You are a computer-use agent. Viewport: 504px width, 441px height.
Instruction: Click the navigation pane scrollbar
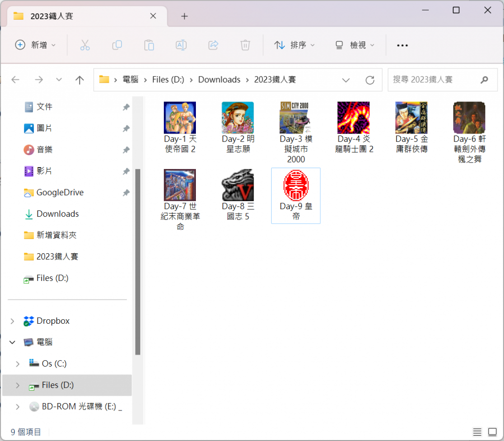pyautogui.click(x=138, y=261)
